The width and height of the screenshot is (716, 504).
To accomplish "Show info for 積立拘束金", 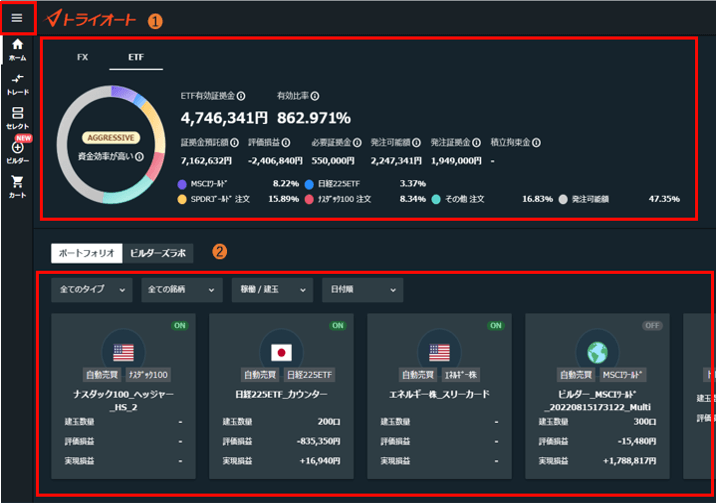I will click(537, 143).
